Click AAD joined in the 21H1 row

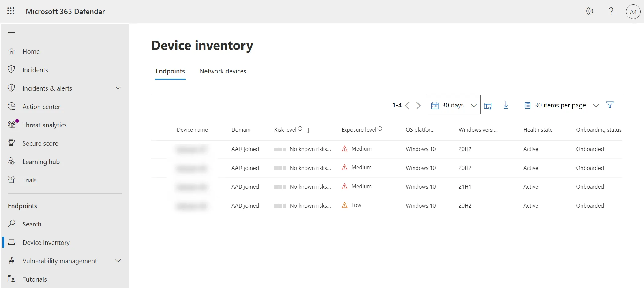tap(245, 187)
